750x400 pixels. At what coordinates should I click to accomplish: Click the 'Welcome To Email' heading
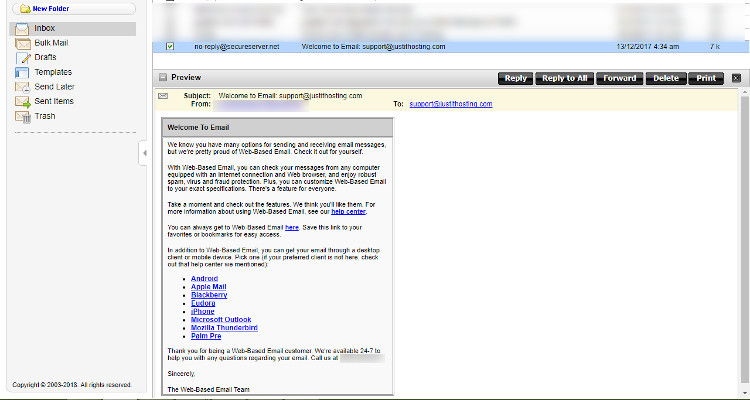pyautogui.click(x=198, y=128)
